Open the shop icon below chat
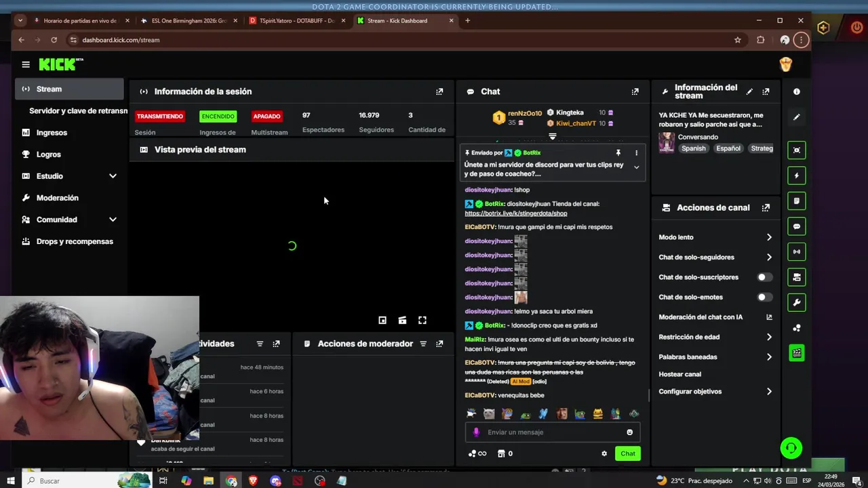Viewport: 868px width, 488px height. 501,453
